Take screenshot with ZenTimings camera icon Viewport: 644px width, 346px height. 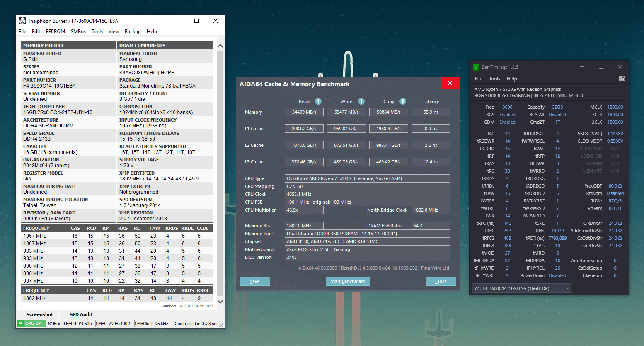click(x=622, y=78)
